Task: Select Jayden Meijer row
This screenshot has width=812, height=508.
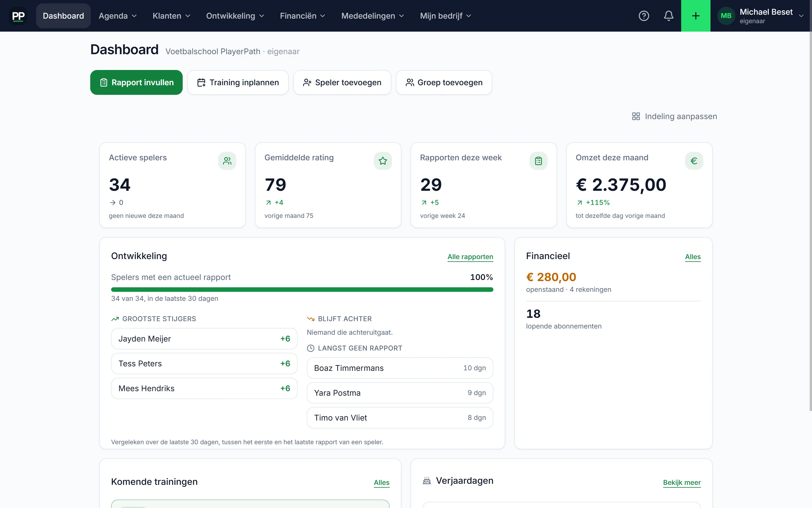Action: (204, 339)
